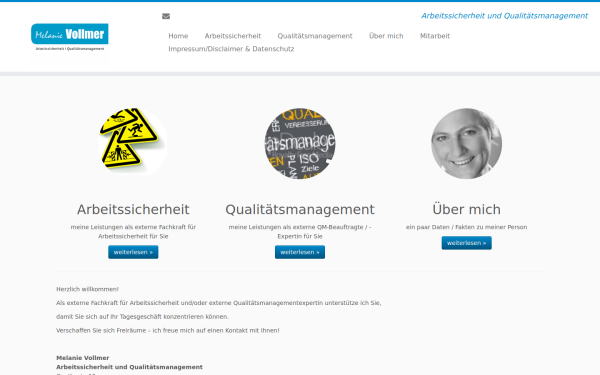
Task: Click the Melanie Vollmer logo
Action: [70, 38]
